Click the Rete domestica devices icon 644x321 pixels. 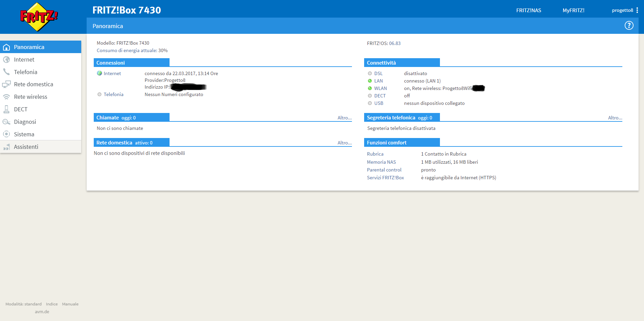6,84
